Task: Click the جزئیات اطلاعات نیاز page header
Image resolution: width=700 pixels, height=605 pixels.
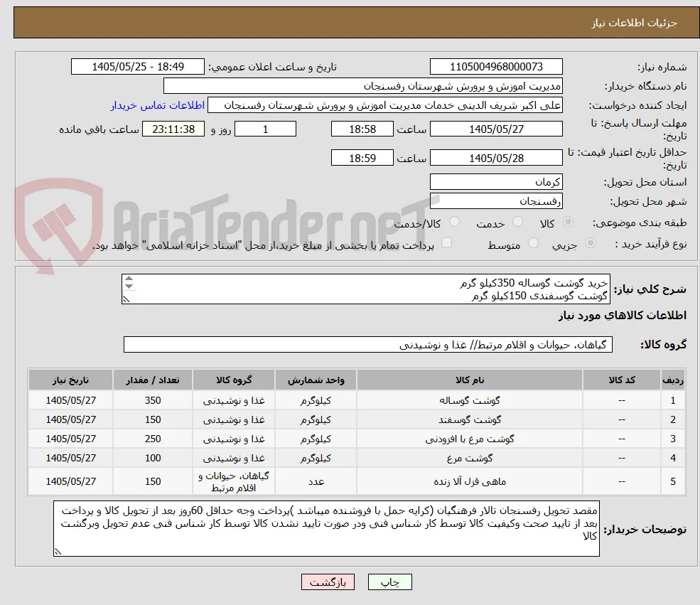Action: click(634, 23)
